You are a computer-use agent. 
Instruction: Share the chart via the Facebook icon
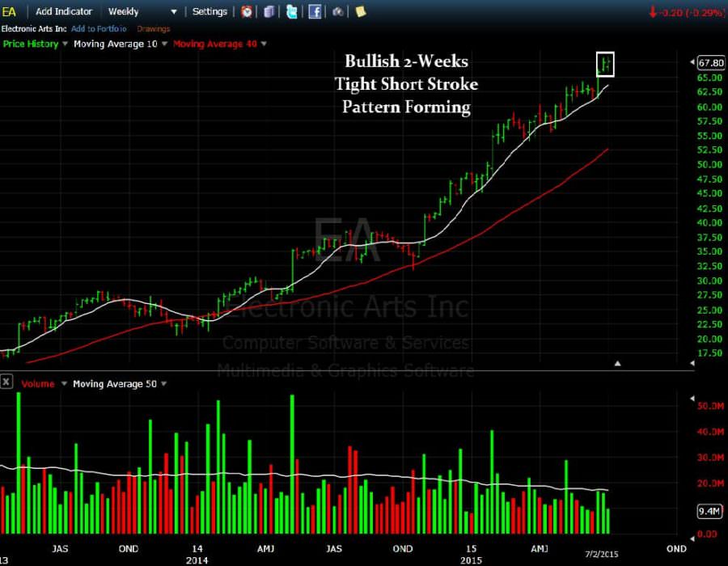(x=315, y=11)
